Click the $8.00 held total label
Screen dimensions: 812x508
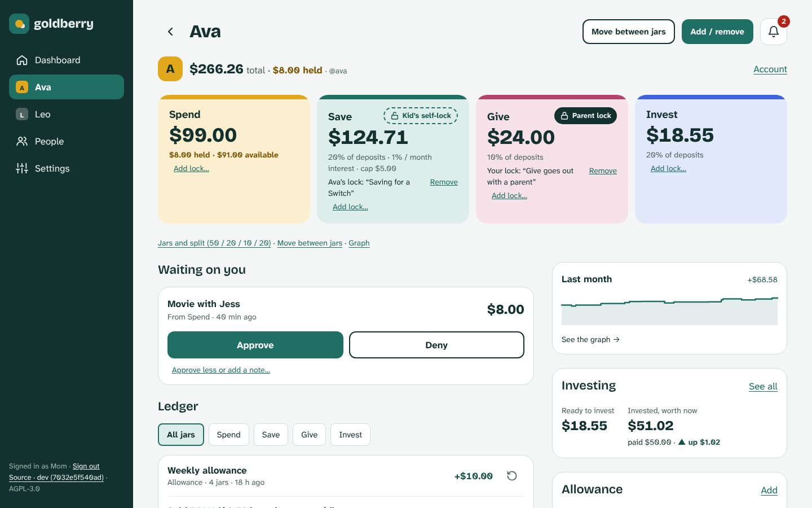pos(298,70)
